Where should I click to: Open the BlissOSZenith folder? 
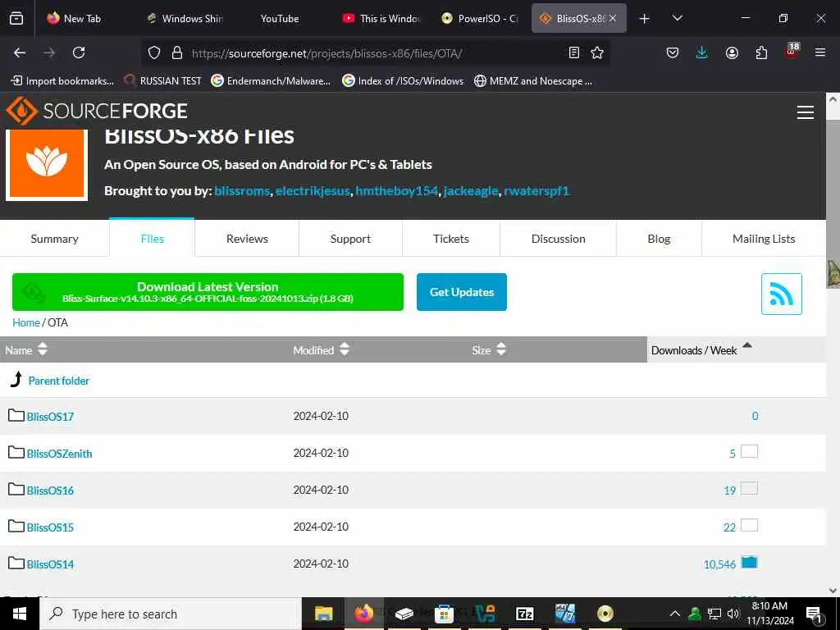[x=59, y=453]
